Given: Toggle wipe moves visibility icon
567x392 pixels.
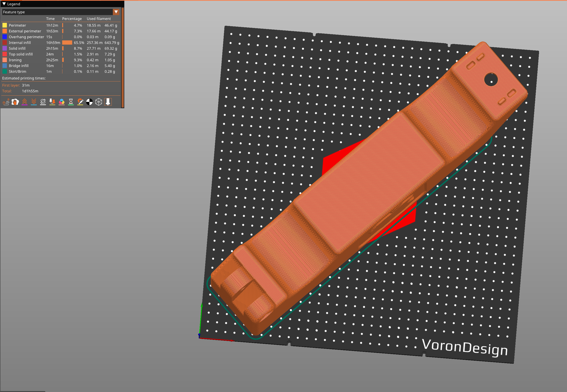Looking at the screenshot, I should pyautogui.click(x=15, y=102).
